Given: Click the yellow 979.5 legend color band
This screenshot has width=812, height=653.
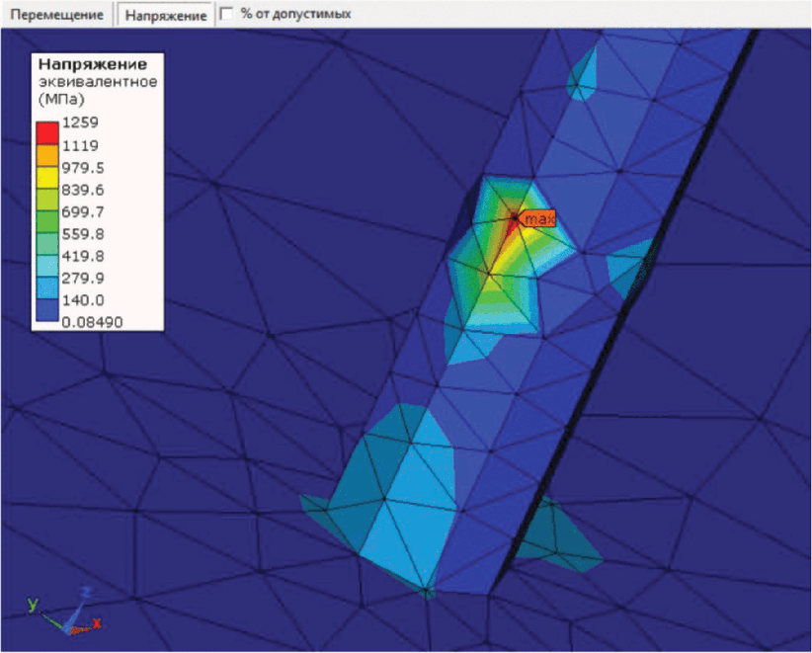Looking at the screenshot, I should click(x=47, y=178).
